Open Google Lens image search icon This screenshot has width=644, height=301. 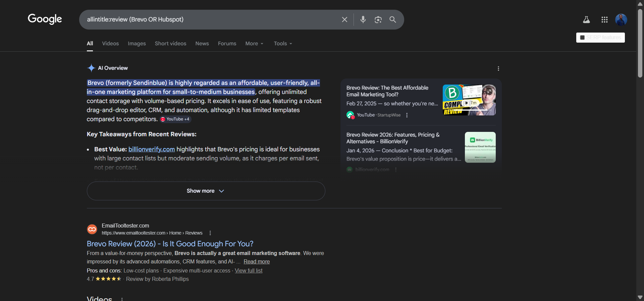click(378, 20)
